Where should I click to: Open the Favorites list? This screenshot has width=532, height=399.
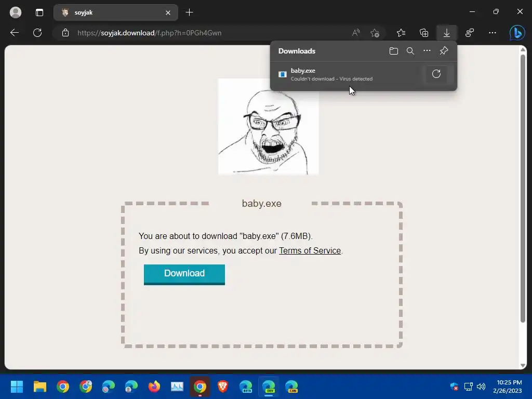(x=401, y=33)
